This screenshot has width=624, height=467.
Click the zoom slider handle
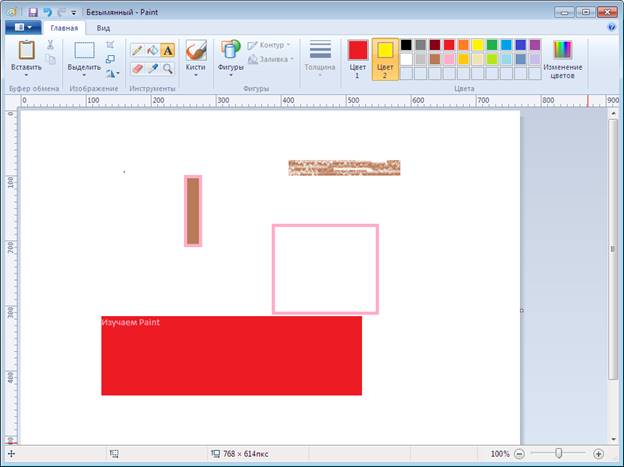559,453
